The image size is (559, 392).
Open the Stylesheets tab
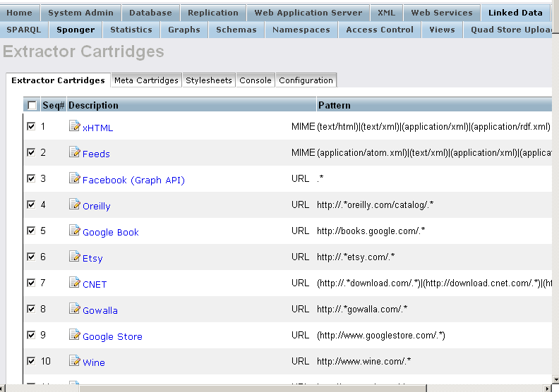[209, 80]
